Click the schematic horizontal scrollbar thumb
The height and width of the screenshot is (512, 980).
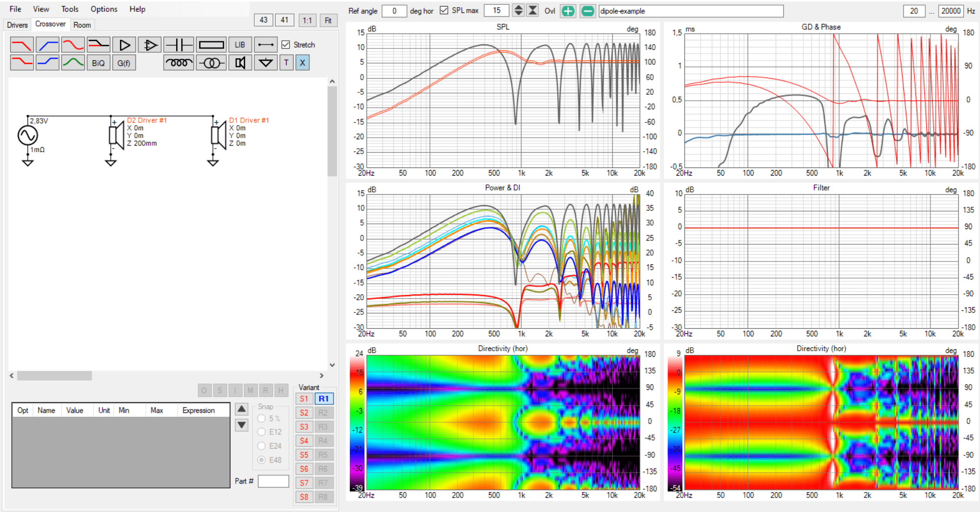[55, 376]
